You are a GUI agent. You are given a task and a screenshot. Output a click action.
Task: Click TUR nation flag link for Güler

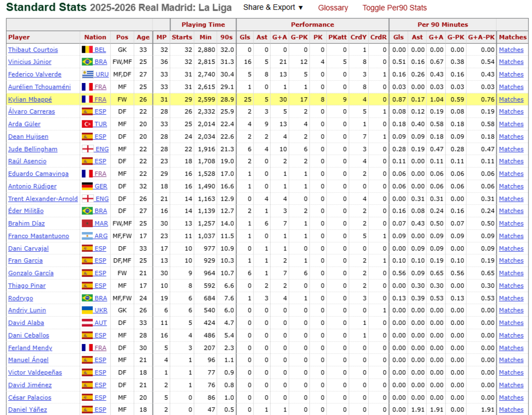point(94,124)
